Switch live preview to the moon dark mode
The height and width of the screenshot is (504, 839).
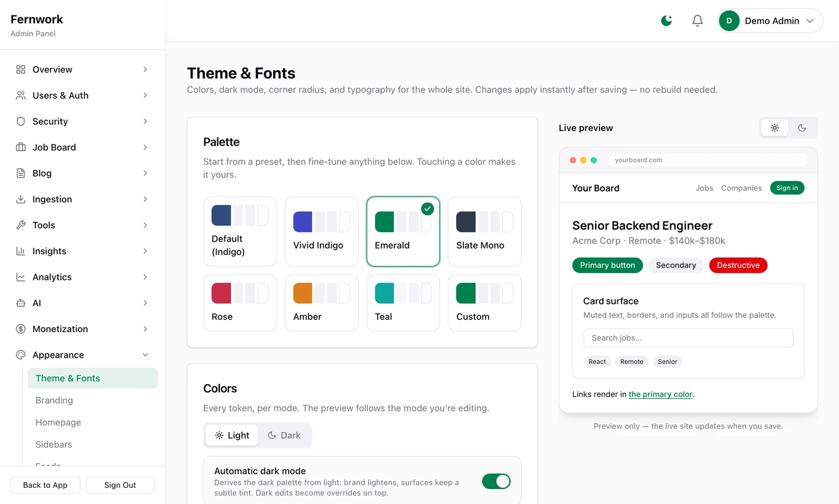(x=802, y=128)
